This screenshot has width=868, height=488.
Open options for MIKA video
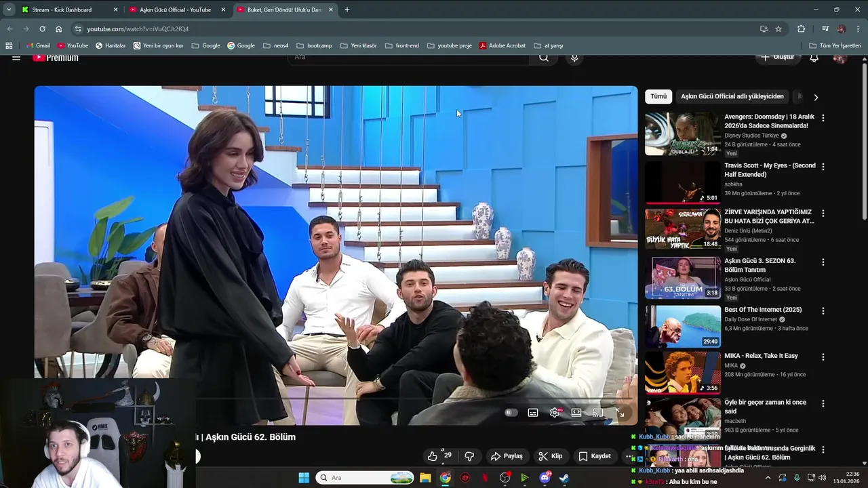coord(823,357)
